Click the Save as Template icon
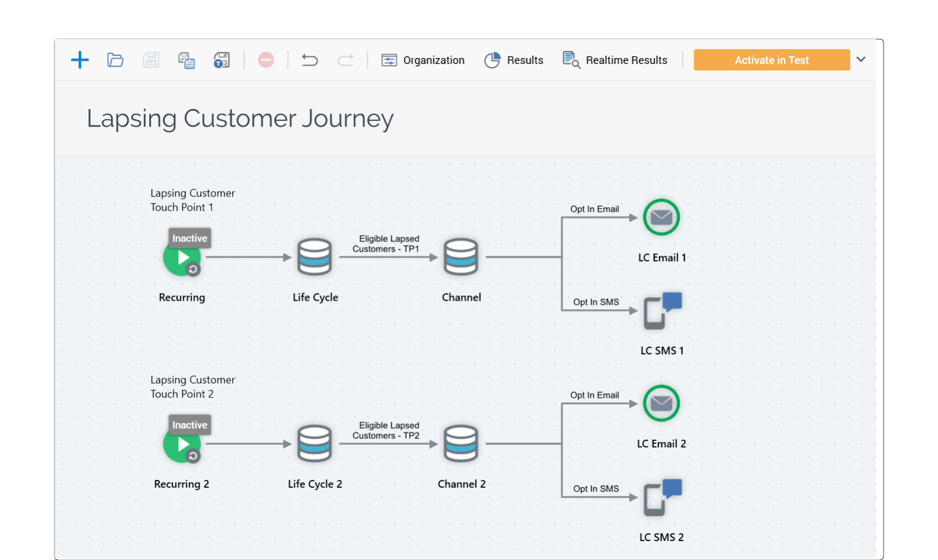The image size is (938, 560). coord(221,60)
